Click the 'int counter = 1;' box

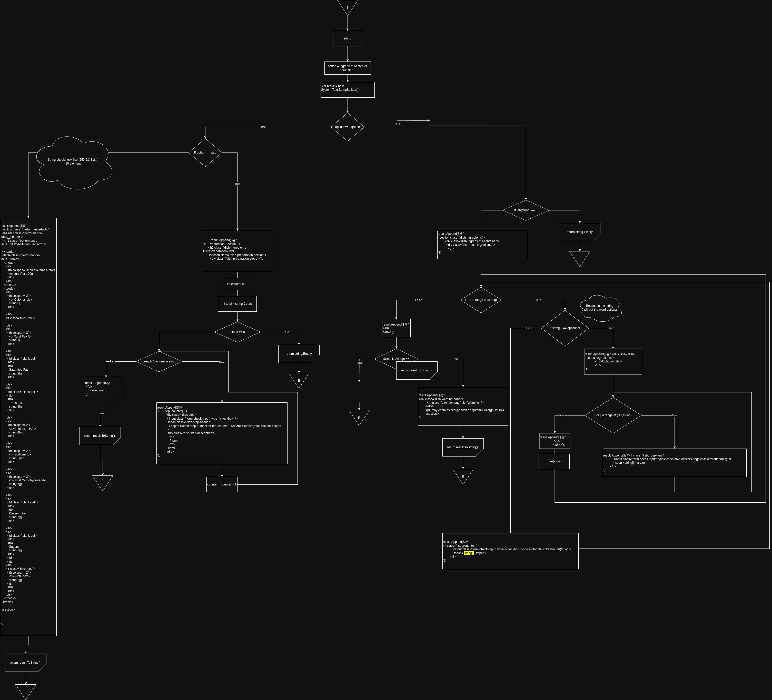click(x=237, y=284)
